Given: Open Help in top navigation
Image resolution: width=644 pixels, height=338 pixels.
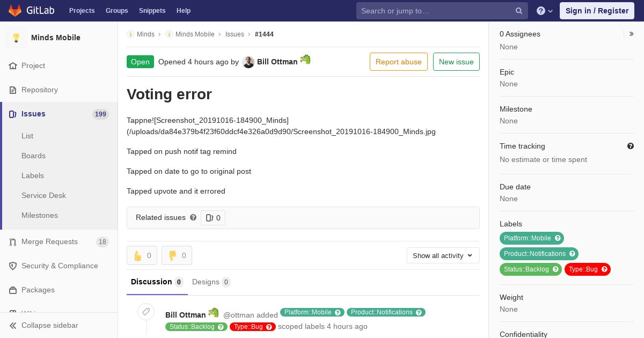Looking at the screenshot, I should [x=184, y=11].
